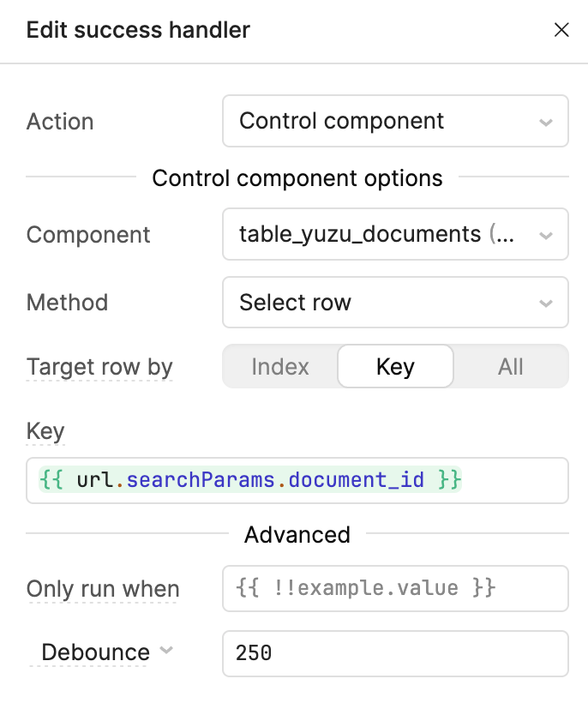Click the small chevron next to Debounce
Screen dimensions: 588x703
(x=166, y=651)
